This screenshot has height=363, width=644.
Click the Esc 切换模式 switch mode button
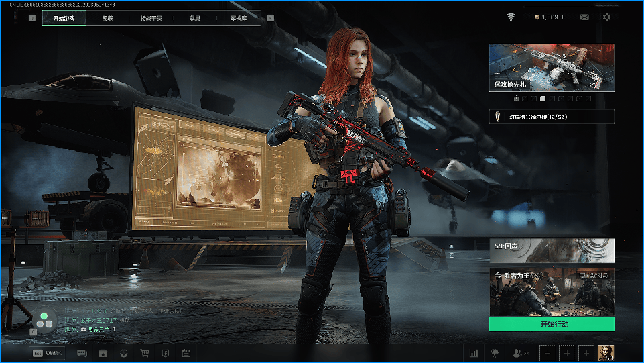coord(48,353)
